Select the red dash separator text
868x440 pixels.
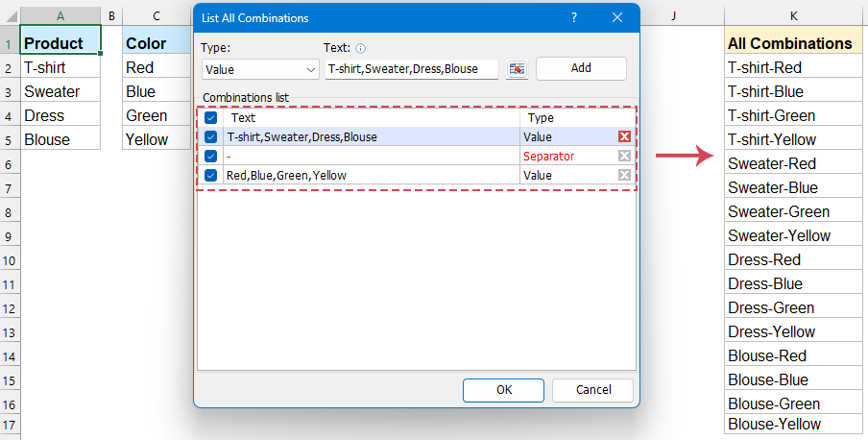click(x=229, y=157)
